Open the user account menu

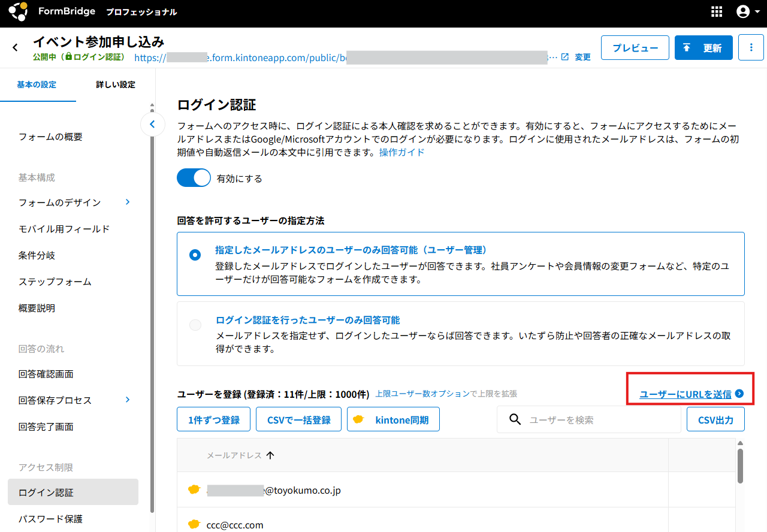click(x=747, y=12)
